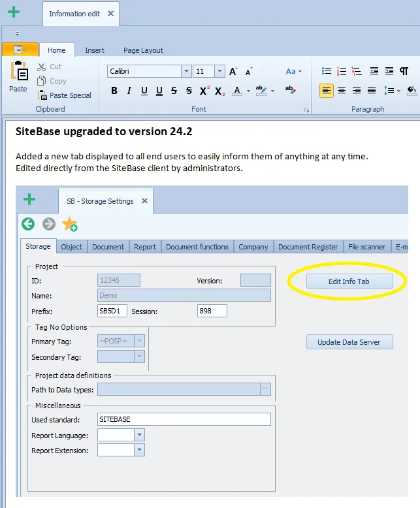This screenshot has height=508, width=420.
Task: Click the Clear Formatting eraser icon
Action: point(291,89)
